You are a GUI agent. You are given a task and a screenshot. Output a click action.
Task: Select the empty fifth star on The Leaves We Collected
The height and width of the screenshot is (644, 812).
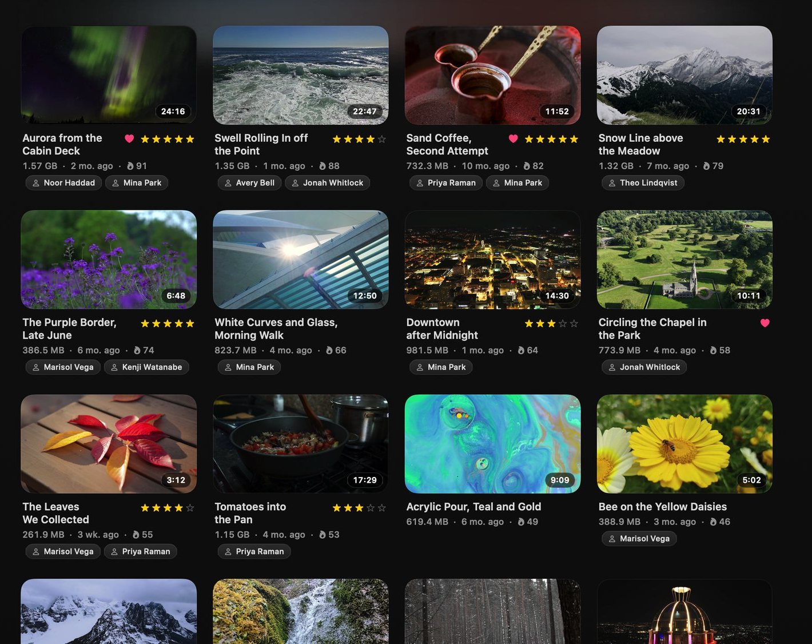(190, 508)
